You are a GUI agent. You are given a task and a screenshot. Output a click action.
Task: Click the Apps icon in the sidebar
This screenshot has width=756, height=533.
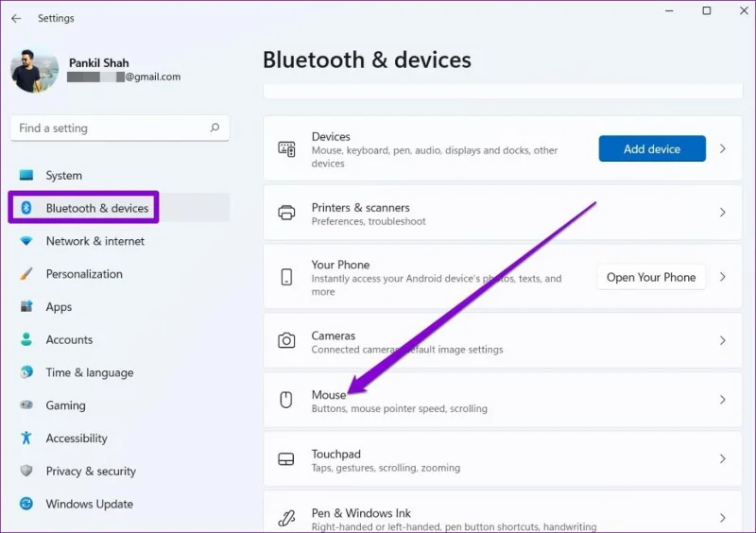(x=26, y=306)
